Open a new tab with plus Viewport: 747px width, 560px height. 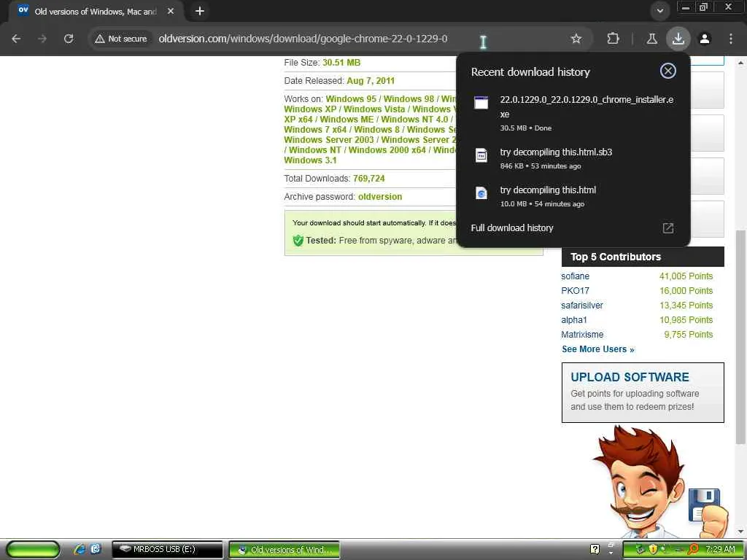(200, 11)
